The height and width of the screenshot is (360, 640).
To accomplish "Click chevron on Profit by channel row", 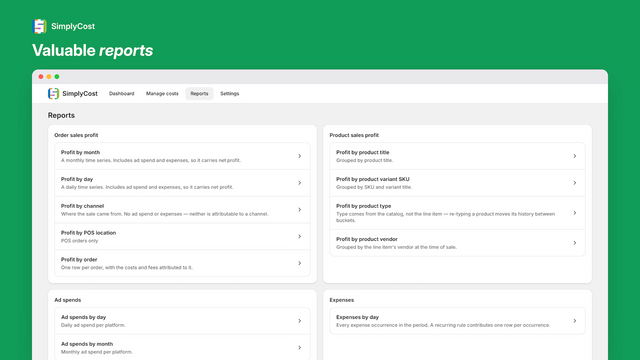I will (x=300, y=210).
